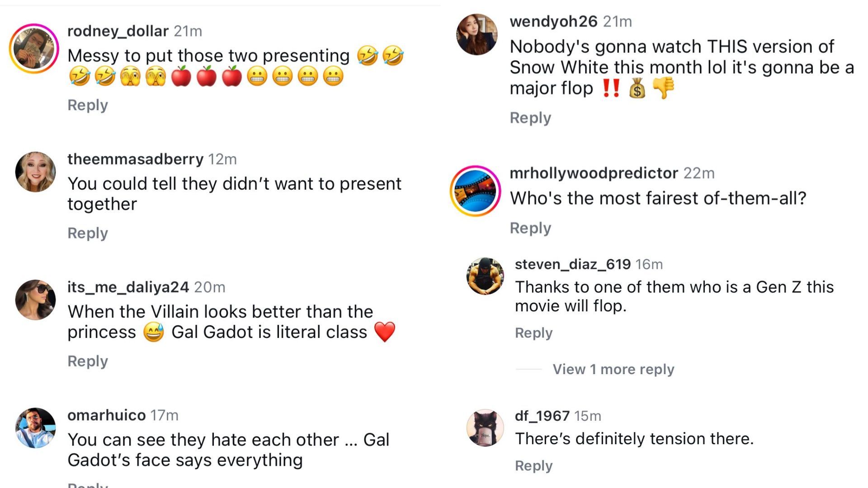Reply to mrhollywoodpredictor's comment
868x488 pixels.
click(x=530, y=228)
